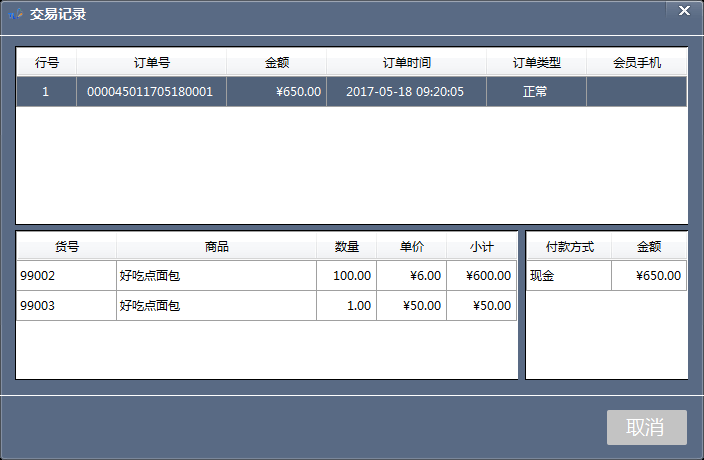Screen dimensions: 704x460
Task: Click the 货号 column header
Action: [66, 247]
